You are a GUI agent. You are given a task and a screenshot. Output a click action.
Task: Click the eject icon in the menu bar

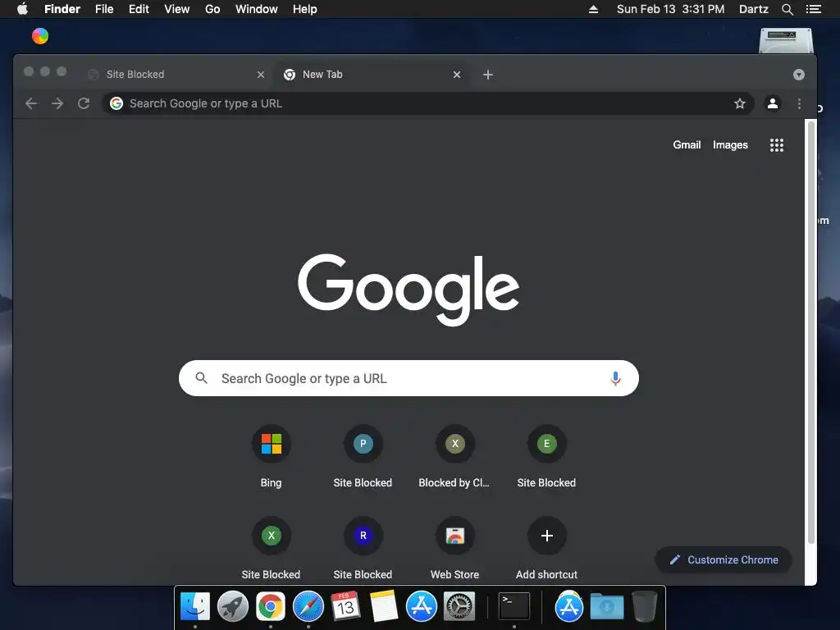coord(593,9)
